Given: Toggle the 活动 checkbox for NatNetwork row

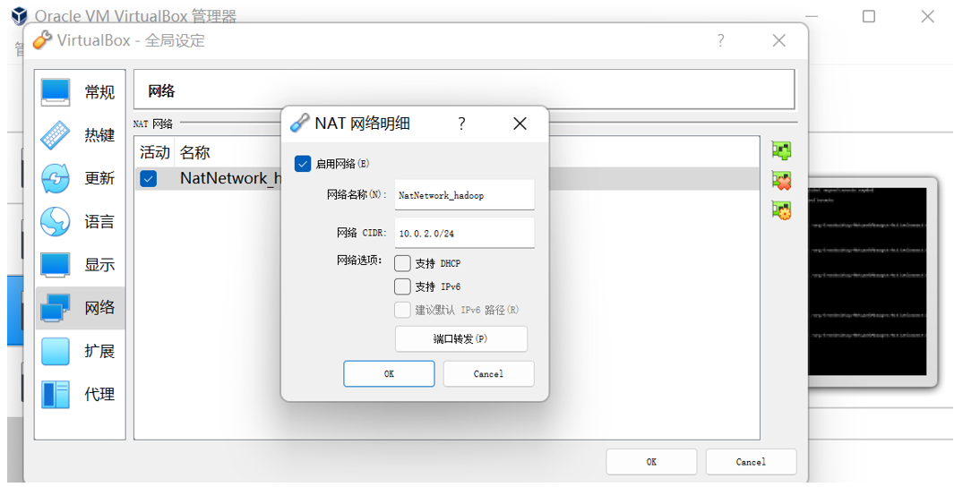Looking at the screenshot, I should tap(148, 179).
